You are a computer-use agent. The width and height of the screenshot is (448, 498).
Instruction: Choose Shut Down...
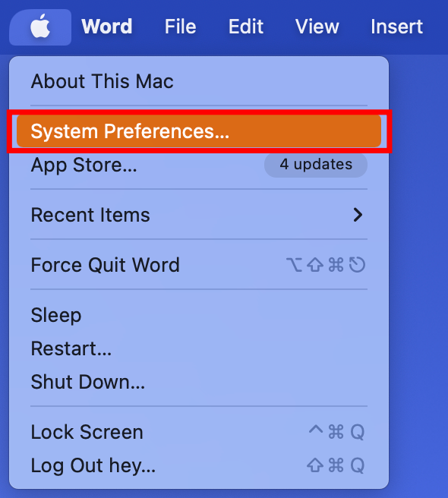tap(199, 382)
